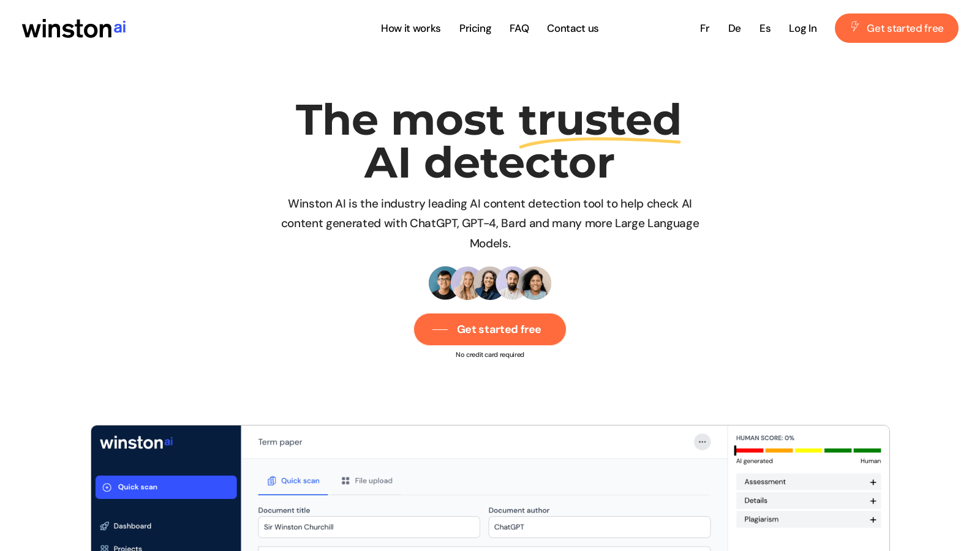Expand the Plagiarism section plus icon
The height and width of the screenshot is (551, 980).
tap(873, 520)
